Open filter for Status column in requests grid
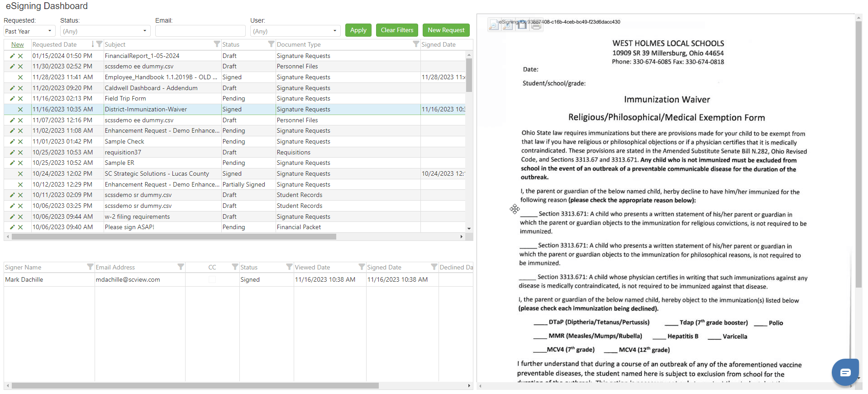This screenshot has height=394, width=868. tap(271, 44)
